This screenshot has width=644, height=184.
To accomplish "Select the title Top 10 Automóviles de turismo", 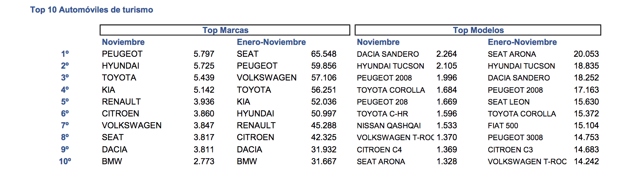I will (x=92, y=10).
